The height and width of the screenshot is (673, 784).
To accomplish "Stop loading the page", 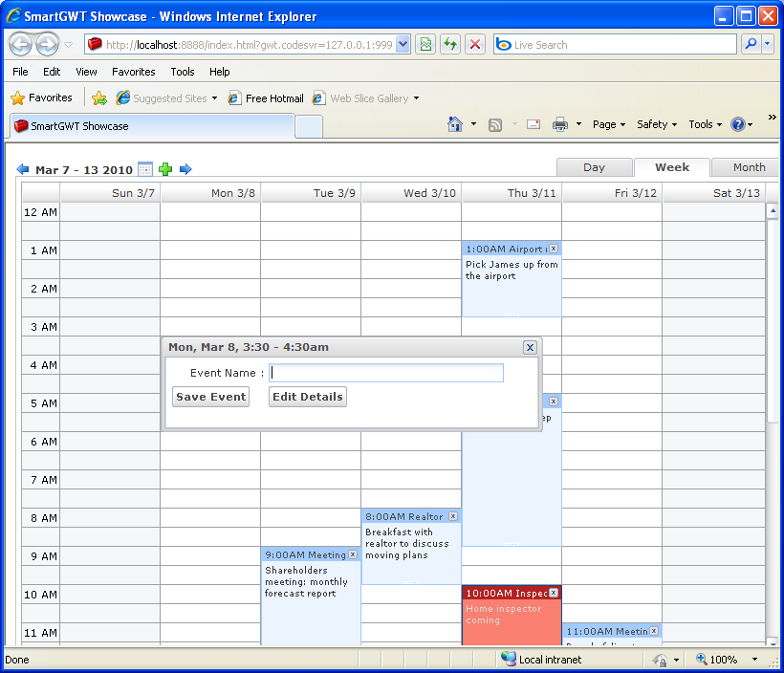I will [x=475, y=45].
